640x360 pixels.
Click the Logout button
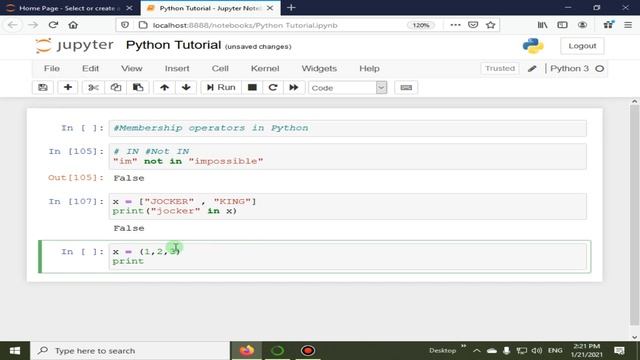pyautogui.click(x=582, y=46)
